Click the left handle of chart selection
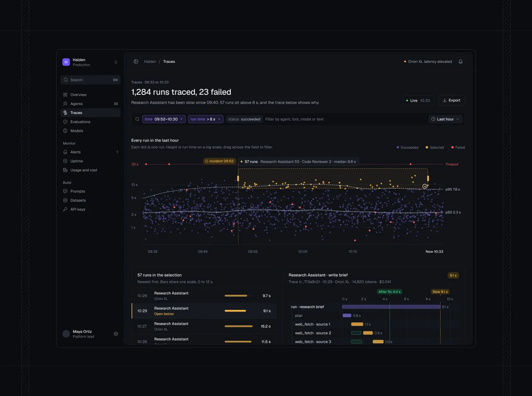Viewport: 532px width, 396px height. 238,178
